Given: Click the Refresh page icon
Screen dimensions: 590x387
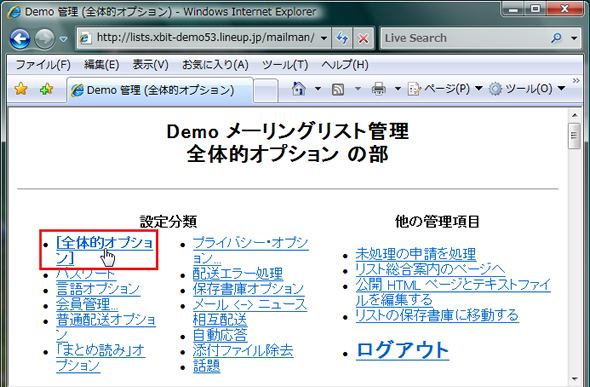Looking at the screenshot, I should 342,38.
